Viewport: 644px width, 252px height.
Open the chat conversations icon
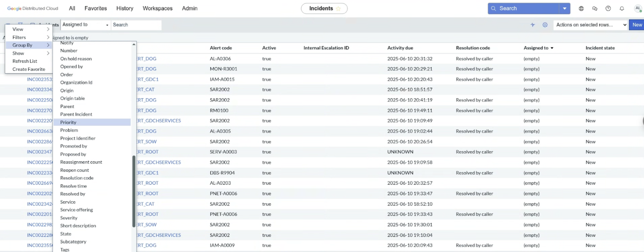(595, 8)
